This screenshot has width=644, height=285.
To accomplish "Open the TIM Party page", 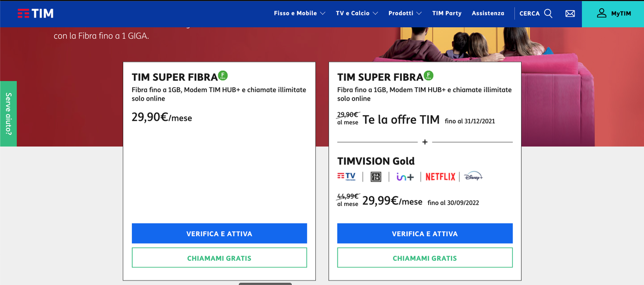I will (447, 14).
